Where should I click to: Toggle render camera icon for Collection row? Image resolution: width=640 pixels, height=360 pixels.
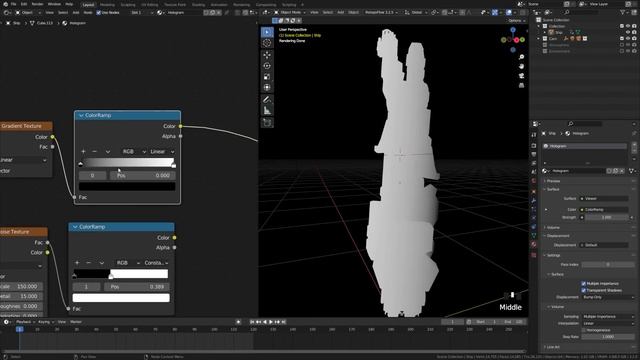pyautogui.click(x=634, y=26)
